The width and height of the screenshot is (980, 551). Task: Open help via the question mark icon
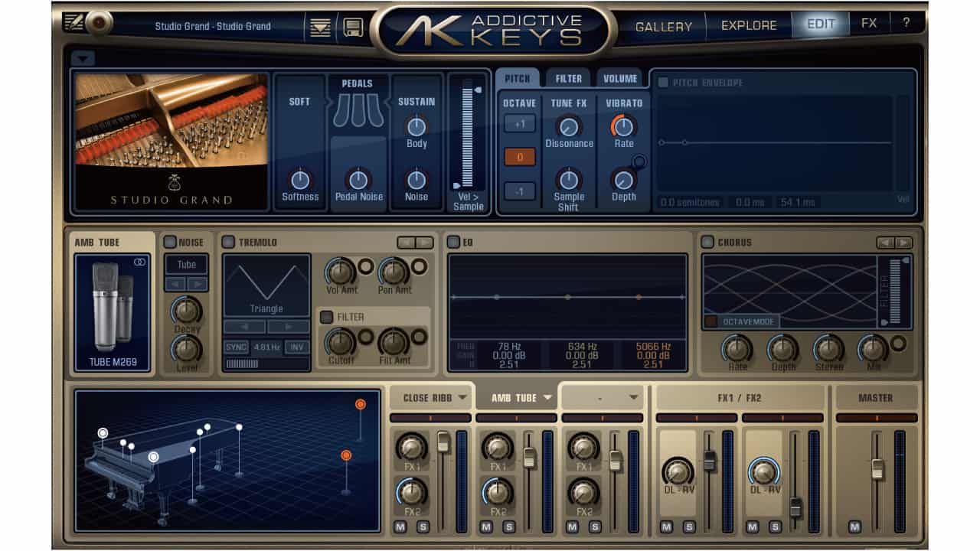coord(906,23)
